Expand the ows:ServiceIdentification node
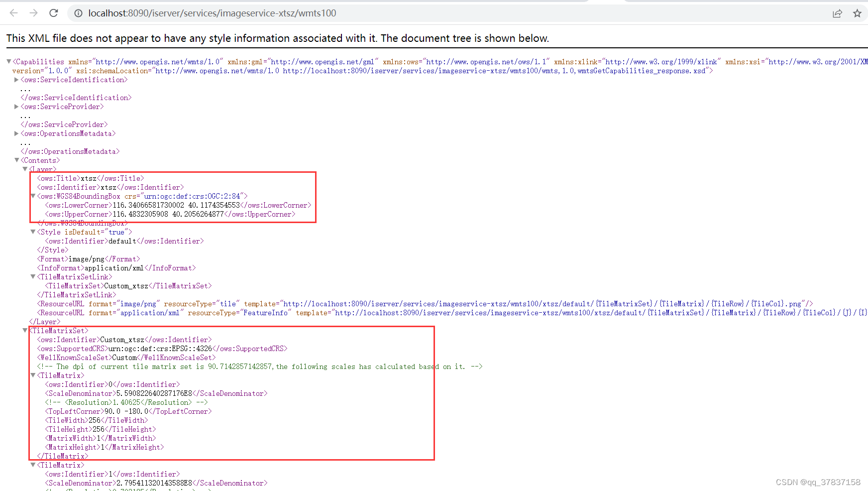This screenshot has height=491, width=868. 16,80
